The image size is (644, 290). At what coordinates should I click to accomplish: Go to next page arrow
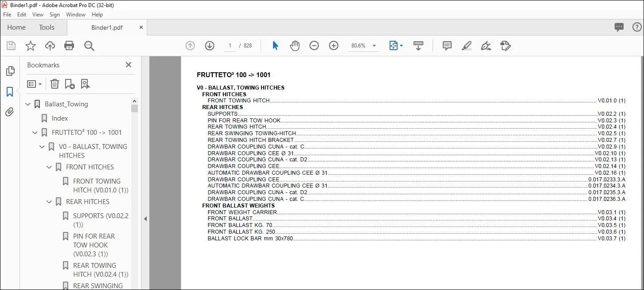pos(210,46)
